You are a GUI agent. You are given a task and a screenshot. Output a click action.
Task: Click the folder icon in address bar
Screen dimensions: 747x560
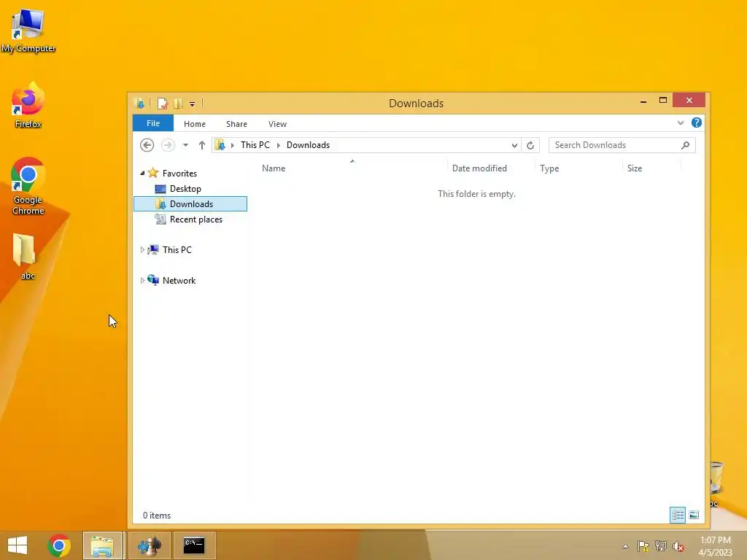pyautogui.click(x=220, y=145)
